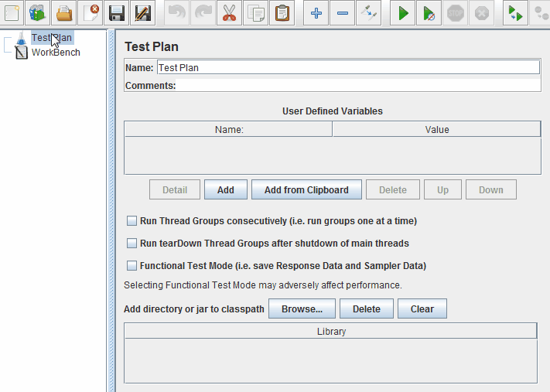Viewport: 550px width, 392px height.
Task: Click the Toggle expand/collapse toolbar icon
Action: point(367,13)
